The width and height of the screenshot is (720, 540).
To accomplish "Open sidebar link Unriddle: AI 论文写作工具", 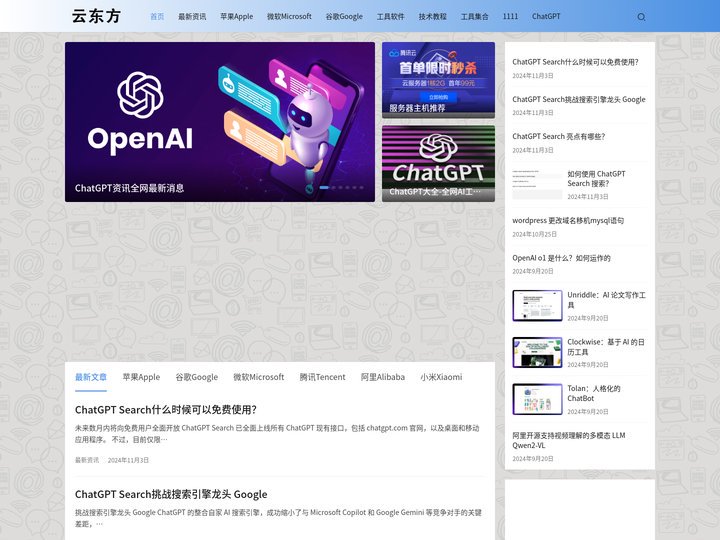I will (606, 300).
